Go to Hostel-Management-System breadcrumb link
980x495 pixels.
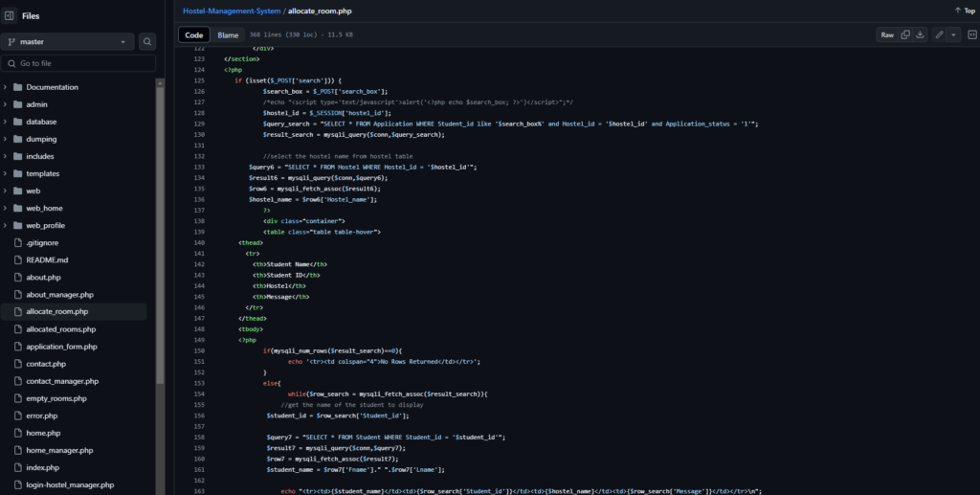tap(232, 11)
